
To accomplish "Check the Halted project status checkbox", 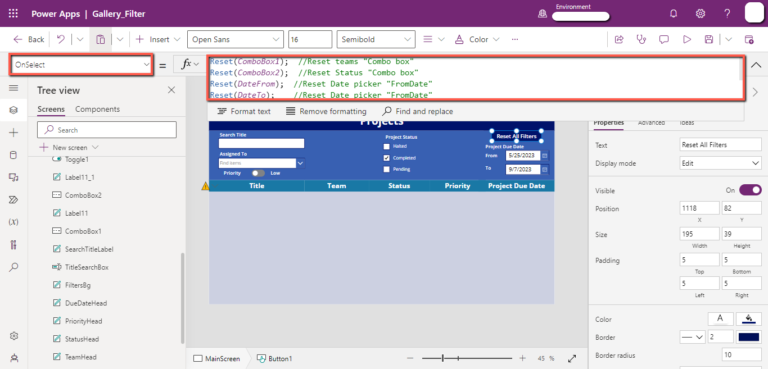I will pos(387,146).
